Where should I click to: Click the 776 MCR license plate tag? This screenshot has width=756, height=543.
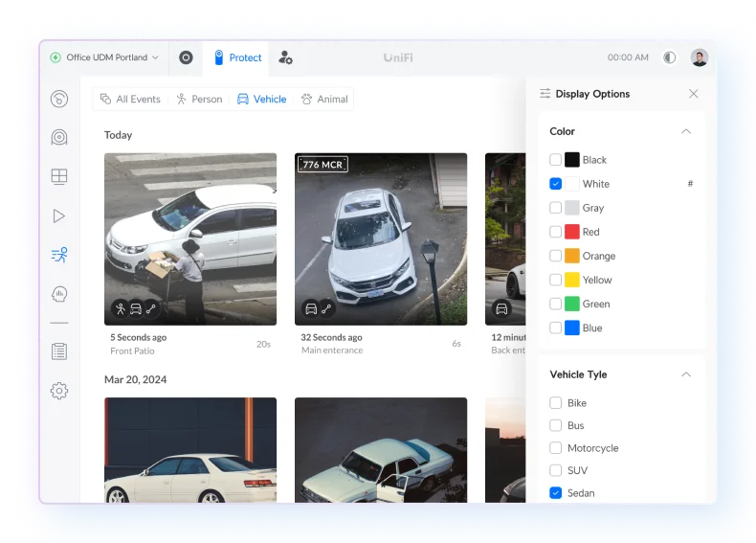[322, 165]
